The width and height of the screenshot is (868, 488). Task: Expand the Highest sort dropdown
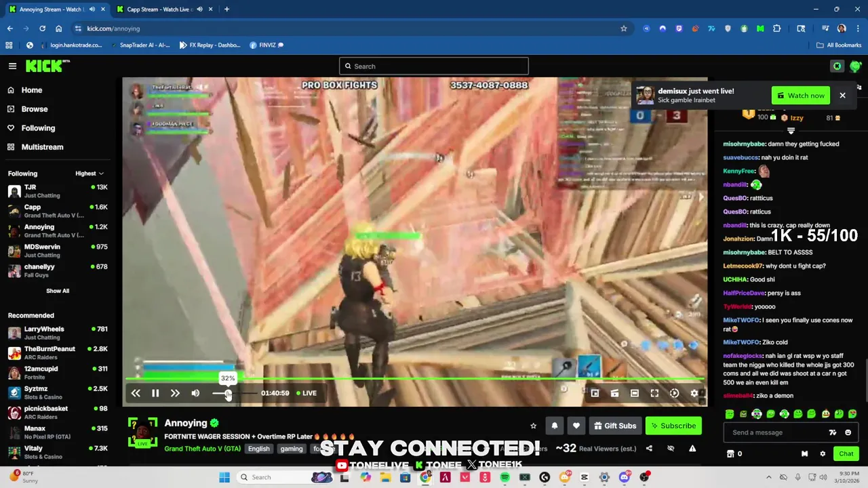90,174
